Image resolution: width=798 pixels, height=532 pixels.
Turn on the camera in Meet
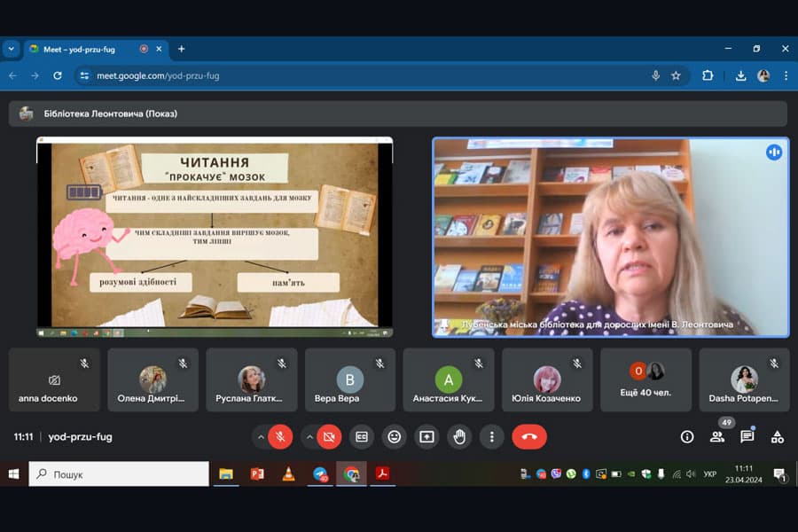click(x=330, y=436)
